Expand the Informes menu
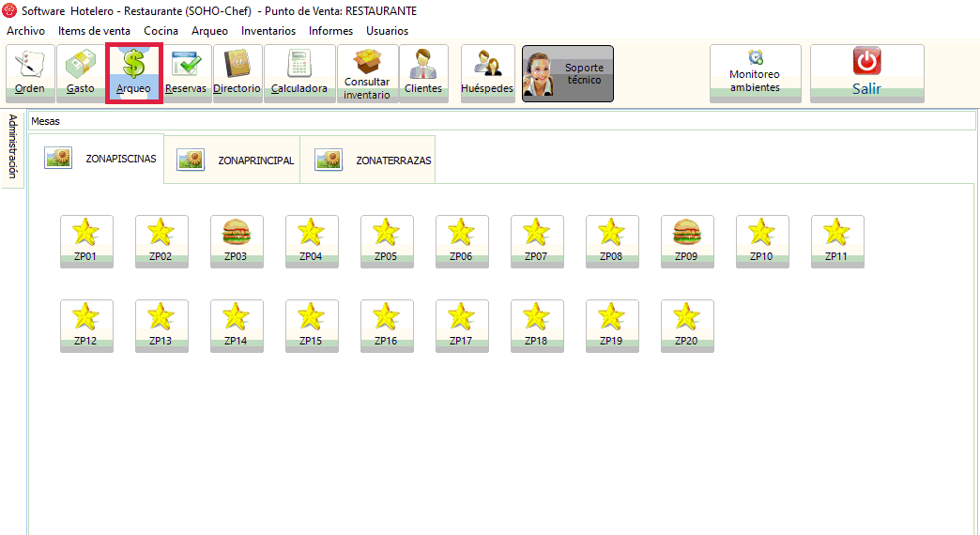Viewport: 980px width, 535px height. [330, 31]
